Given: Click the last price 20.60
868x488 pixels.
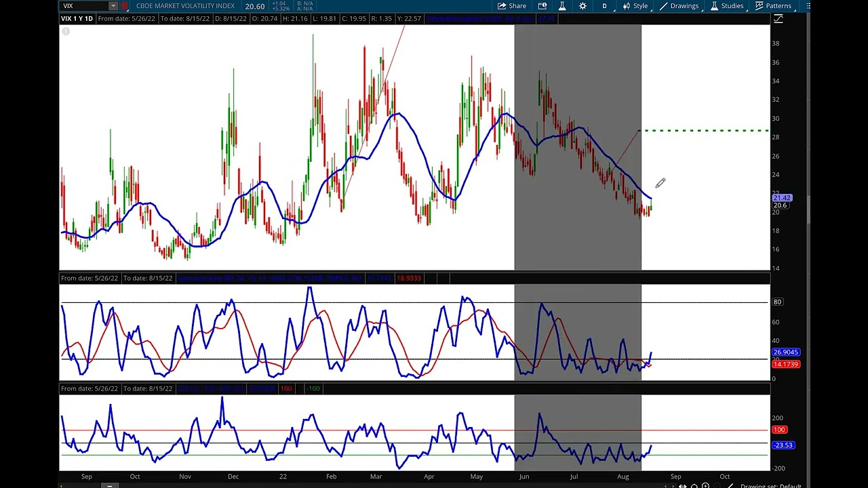Looking at the screenshot, I should [x=255, y=6].
